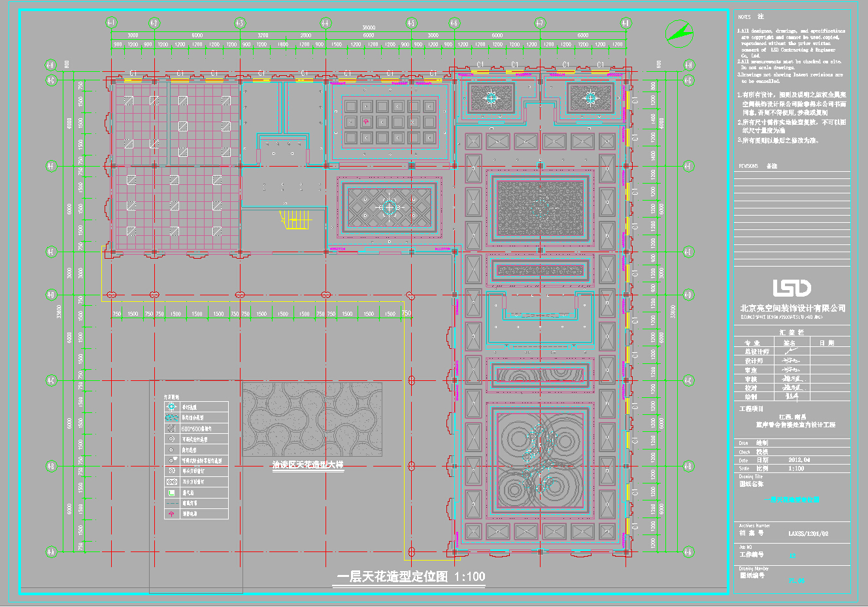
Task: Click the '江西.南昌' project location text
Action: coord(792,416)
